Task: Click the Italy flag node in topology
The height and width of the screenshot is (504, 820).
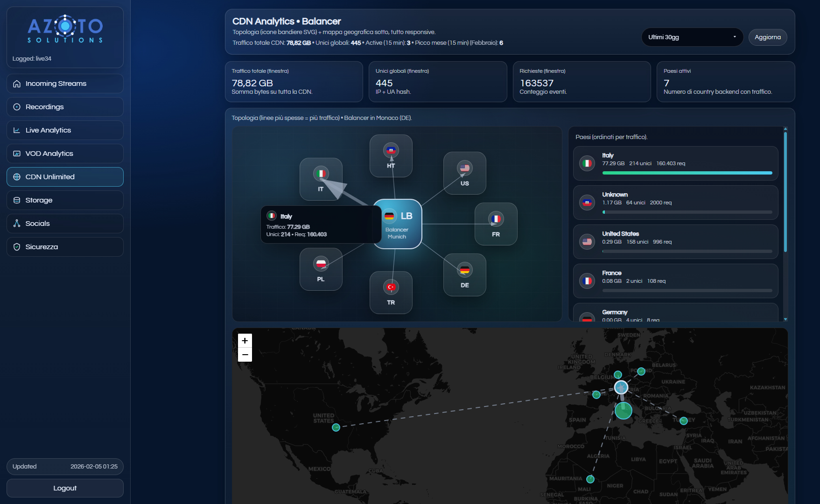Action: [x=321, y=173]
